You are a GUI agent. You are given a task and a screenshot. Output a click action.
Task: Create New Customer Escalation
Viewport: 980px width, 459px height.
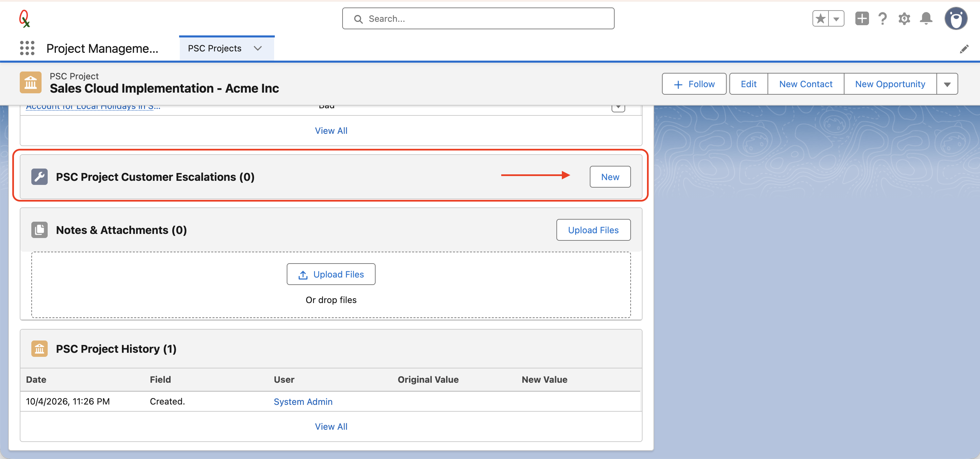point(610,177)
